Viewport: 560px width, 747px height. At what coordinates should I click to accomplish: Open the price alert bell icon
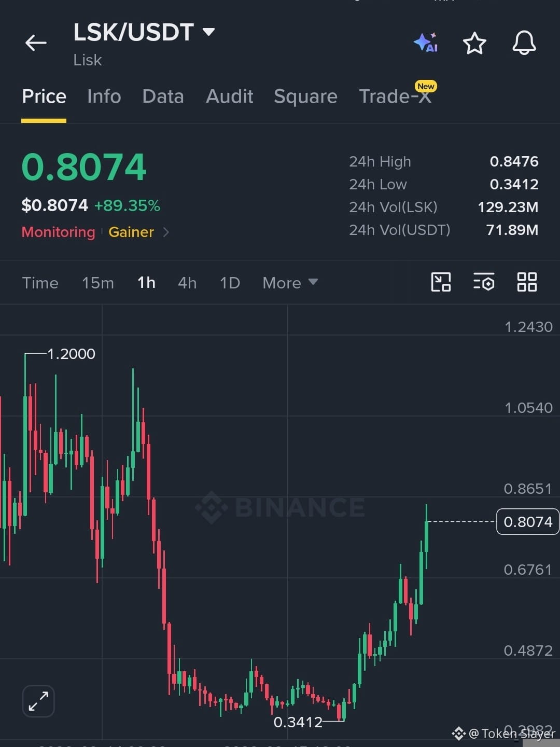coord(524,43)
